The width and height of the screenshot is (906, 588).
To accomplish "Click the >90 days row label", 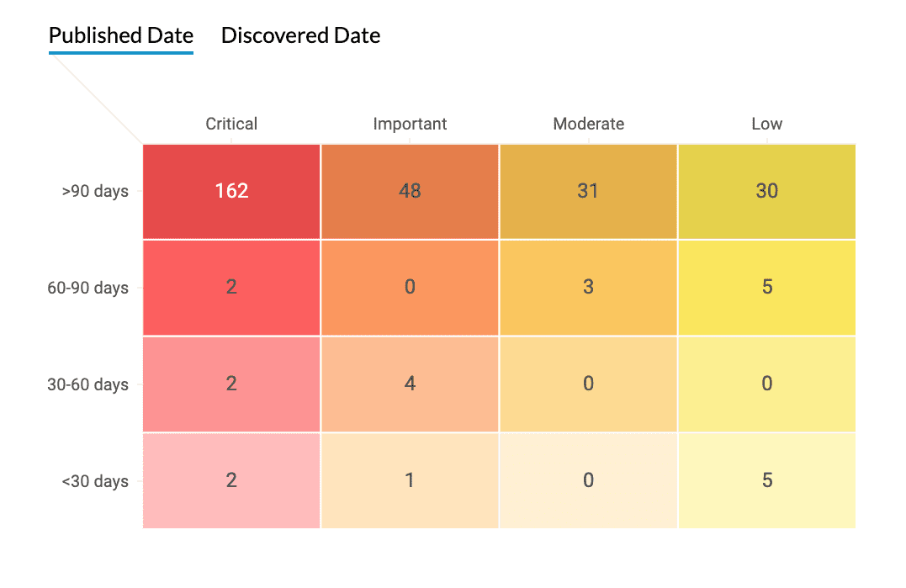I will coord(95,191).
